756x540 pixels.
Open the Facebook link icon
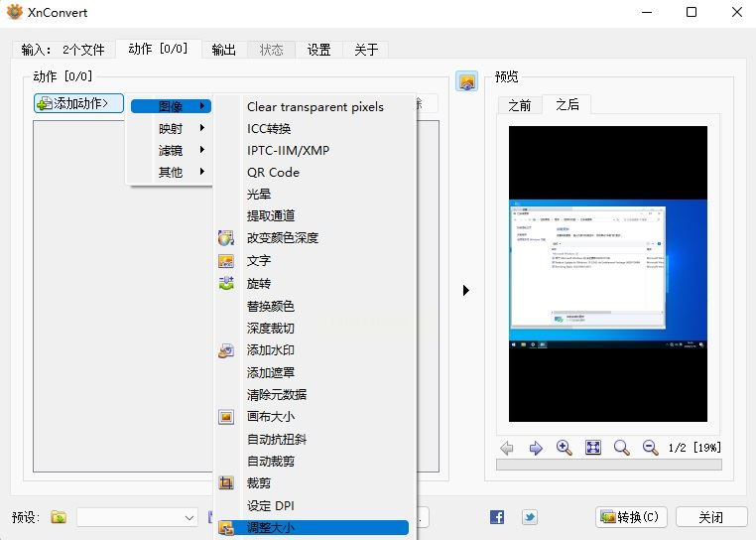tap(497, 517)
